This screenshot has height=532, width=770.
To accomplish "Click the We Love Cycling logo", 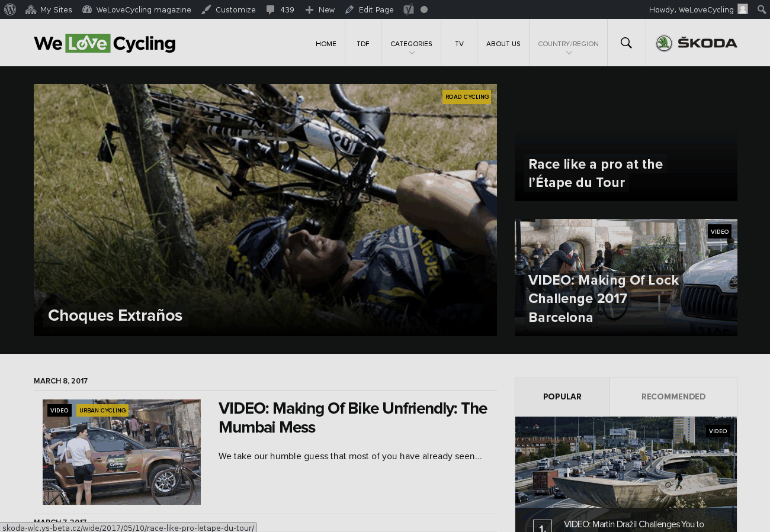I will 104,43.
